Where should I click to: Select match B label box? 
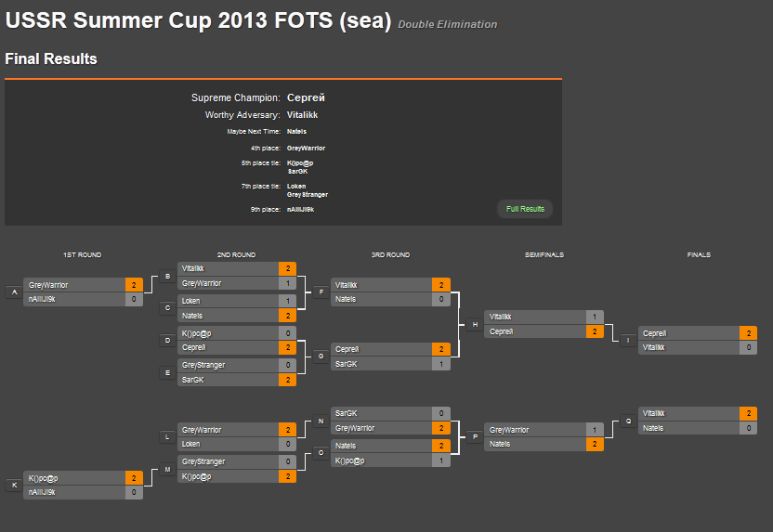(x=167, y=277)
